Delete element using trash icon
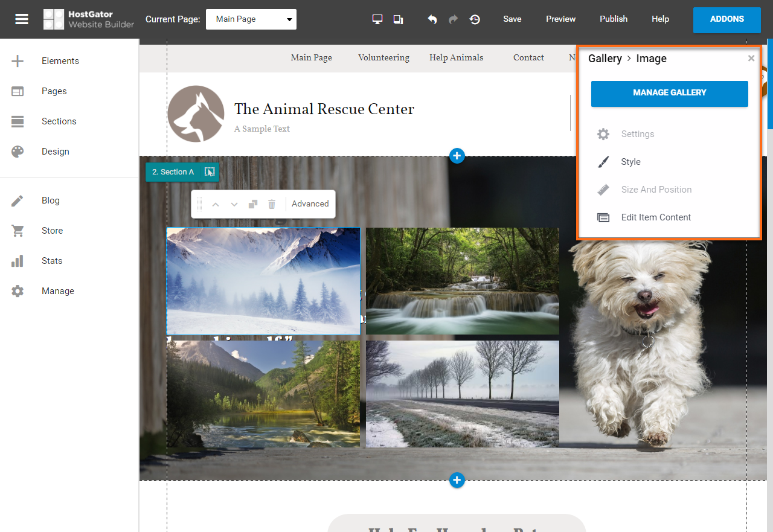 click(x=272, y=204)
